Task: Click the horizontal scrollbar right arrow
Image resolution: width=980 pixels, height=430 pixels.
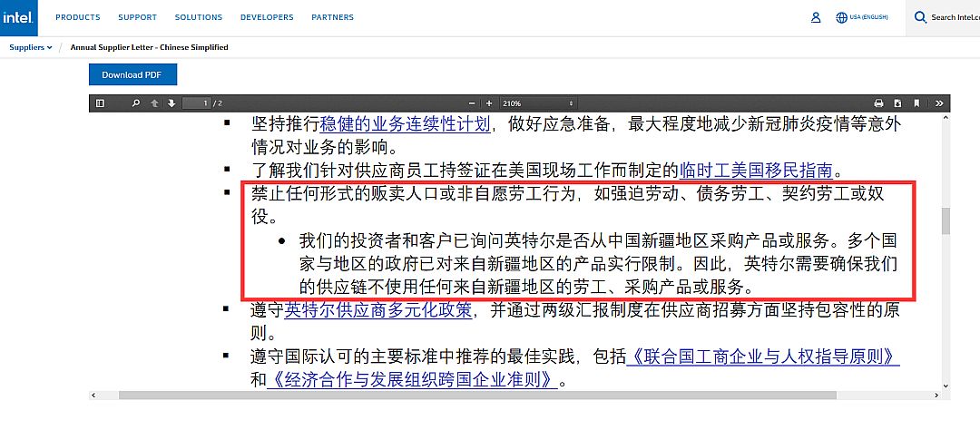Action: pos(936,395)
